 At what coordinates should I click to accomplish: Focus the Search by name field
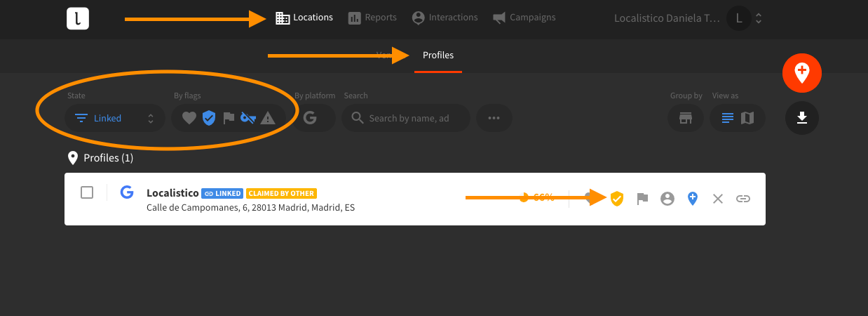click(406, 118)
